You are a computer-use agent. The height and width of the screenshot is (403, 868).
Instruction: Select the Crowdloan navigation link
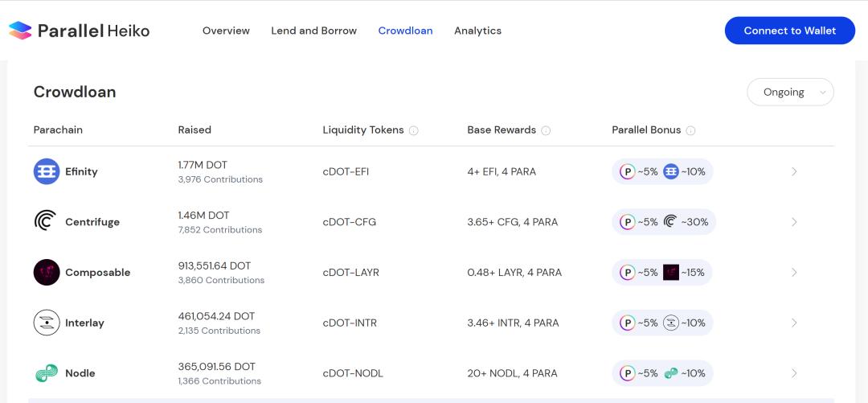pyautogui.click(x=405, y=31)
